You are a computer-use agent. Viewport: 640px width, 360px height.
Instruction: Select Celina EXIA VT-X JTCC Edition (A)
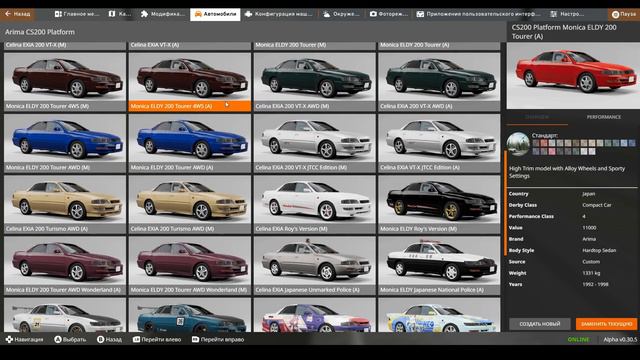pos(439,143)
